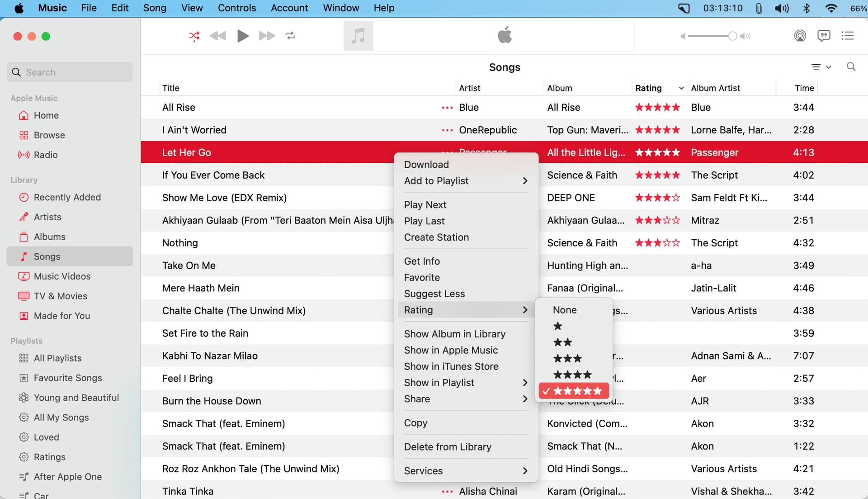Open the Browse section

coord(49,135)
